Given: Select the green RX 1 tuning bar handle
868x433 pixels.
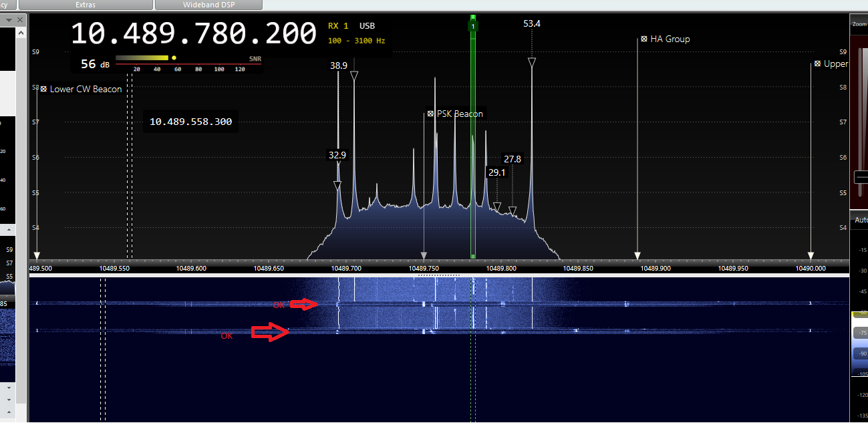Looking at the screenshot, I should pyautogui.click(x=473, y=26).
